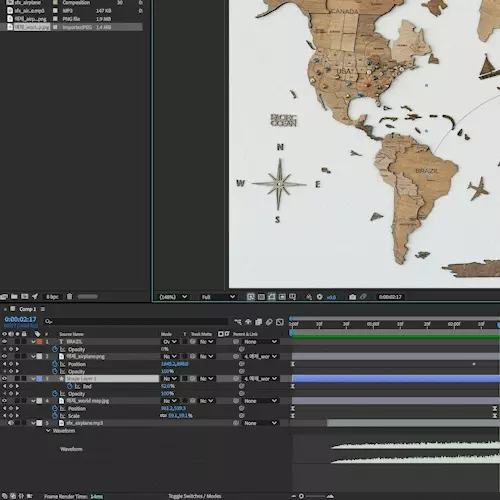Click 8 bpc color depth button
500x500 pixels.
(x=52, y=296)
